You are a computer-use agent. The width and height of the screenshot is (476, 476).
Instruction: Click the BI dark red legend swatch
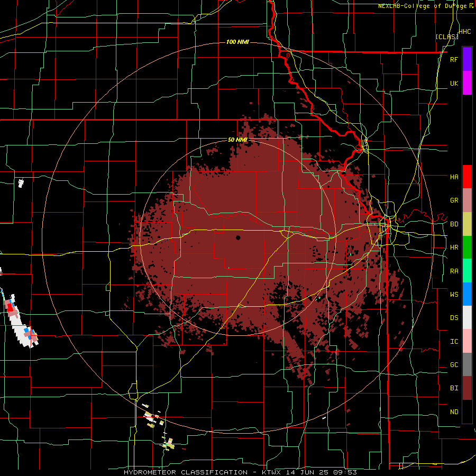point(467,388)
